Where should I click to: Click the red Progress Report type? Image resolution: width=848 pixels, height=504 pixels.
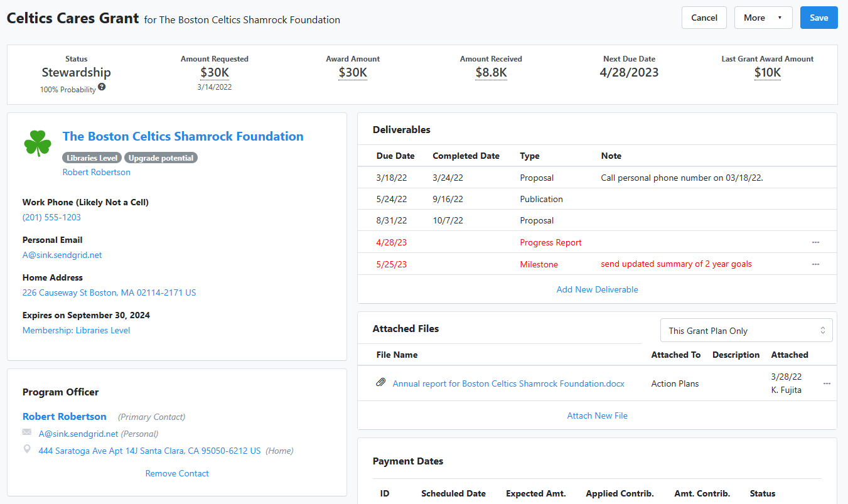[x=550, y=242]
